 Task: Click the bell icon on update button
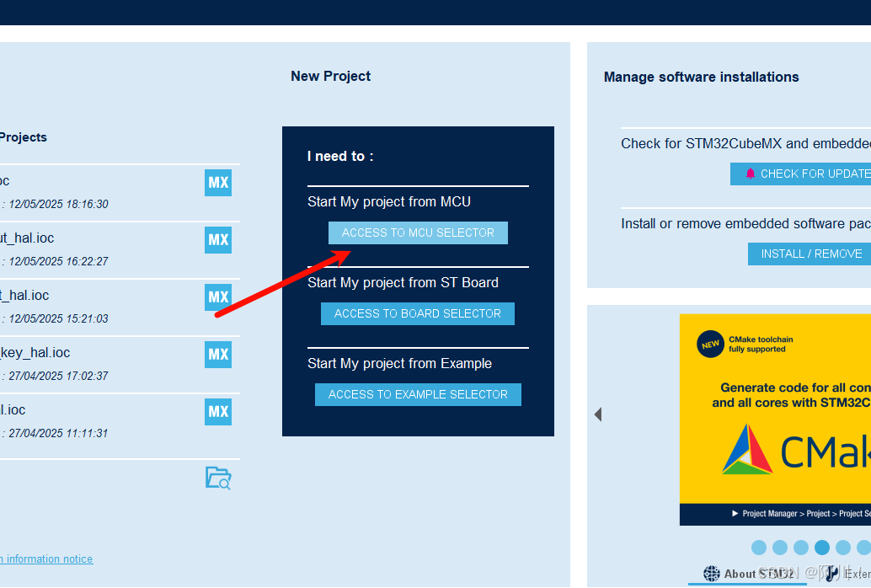pyautogui.click(x=750, y=174)
